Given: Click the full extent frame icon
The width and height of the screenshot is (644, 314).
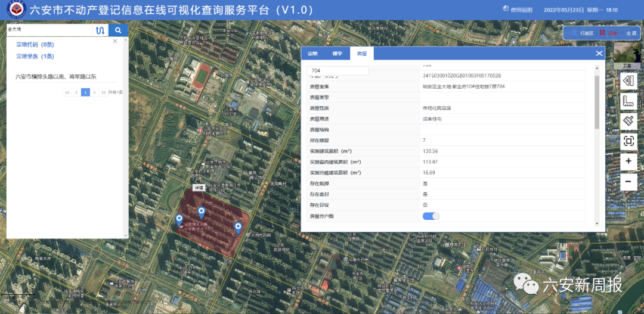Looking at the screenshot, I should click(628, 141).
